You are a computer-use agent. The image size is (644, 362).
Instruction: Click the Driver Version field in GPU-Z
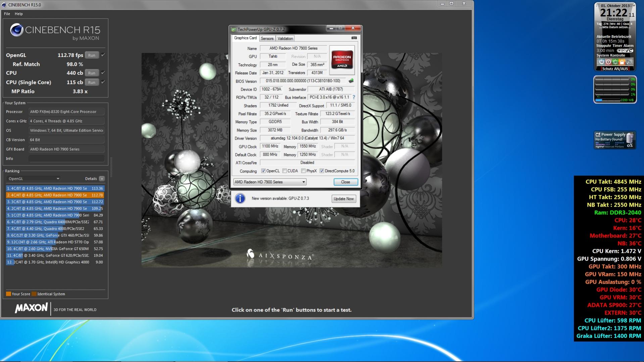pyautogui.click(x=307, y=138)
